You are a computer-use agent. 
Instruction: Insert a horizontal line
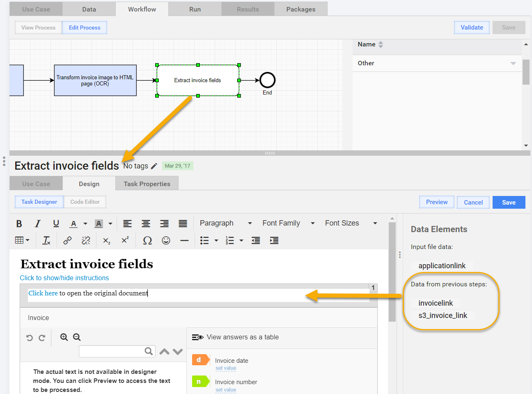(x=184, y=240)
